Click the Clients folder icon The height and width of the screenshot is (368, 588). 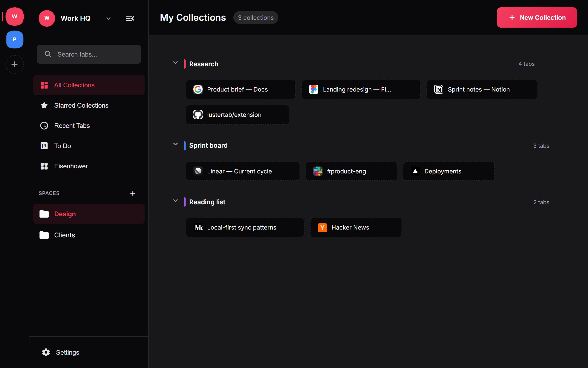(x=44, y=235)
